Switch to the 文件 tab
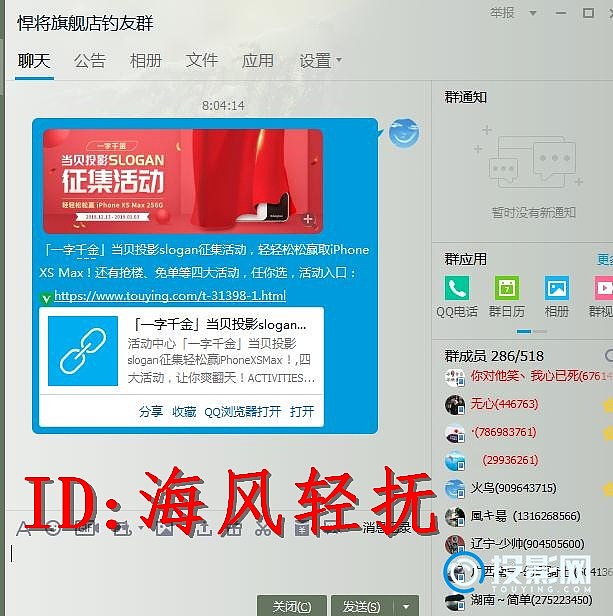The image size is (613, 616). [x=202, y=60]
